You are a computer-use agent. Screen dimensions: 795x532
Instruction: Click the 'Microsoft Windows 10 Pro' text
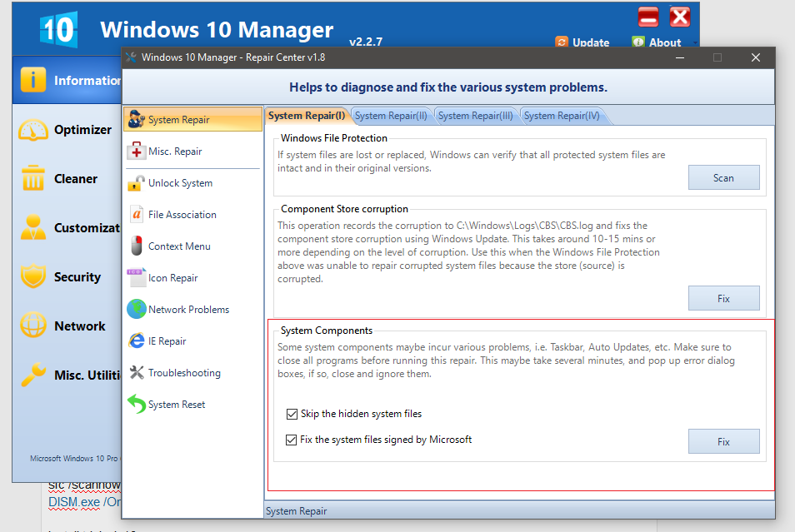[74, 458]
